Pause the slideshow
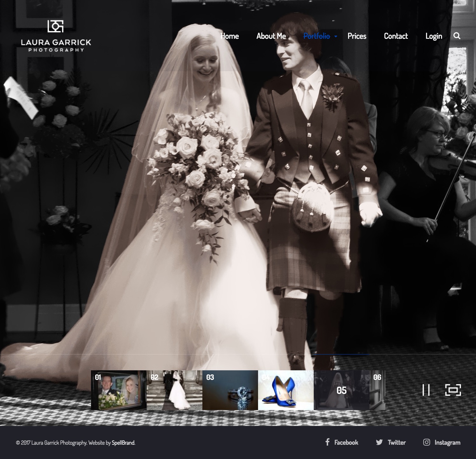This screenshot has width=476, height=459. point(426,390)
